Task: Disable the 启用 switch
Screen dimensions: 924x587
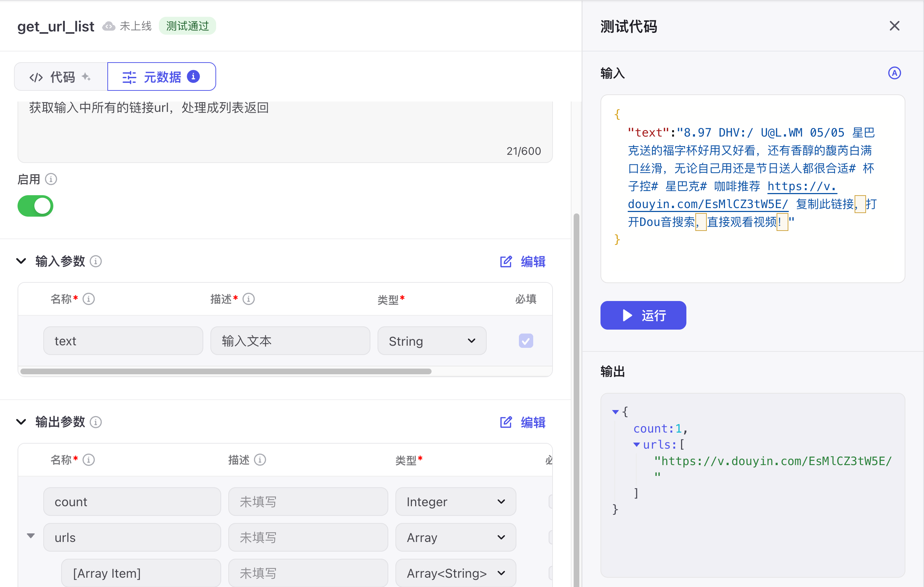Action: pyautogui.click(x=35, y=206)
